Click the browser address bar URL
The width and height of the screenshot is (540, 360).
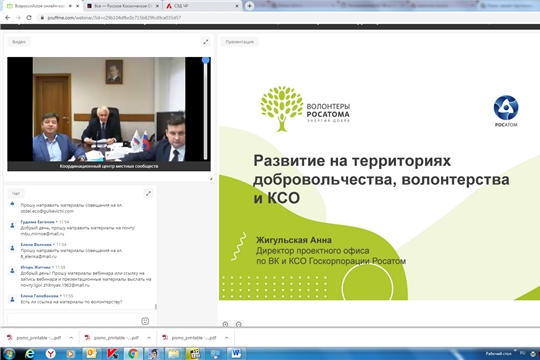point(114,18)
